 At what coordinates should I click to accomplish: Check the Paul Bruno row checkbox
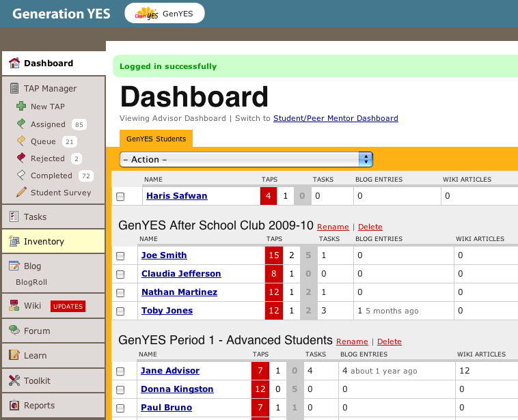(120, 408)
